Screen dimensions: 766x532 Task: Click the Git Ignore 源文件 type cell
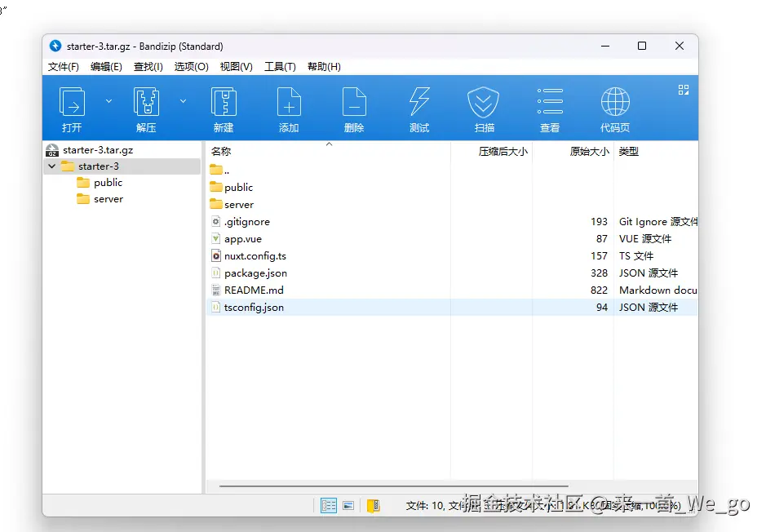point(658,222)
